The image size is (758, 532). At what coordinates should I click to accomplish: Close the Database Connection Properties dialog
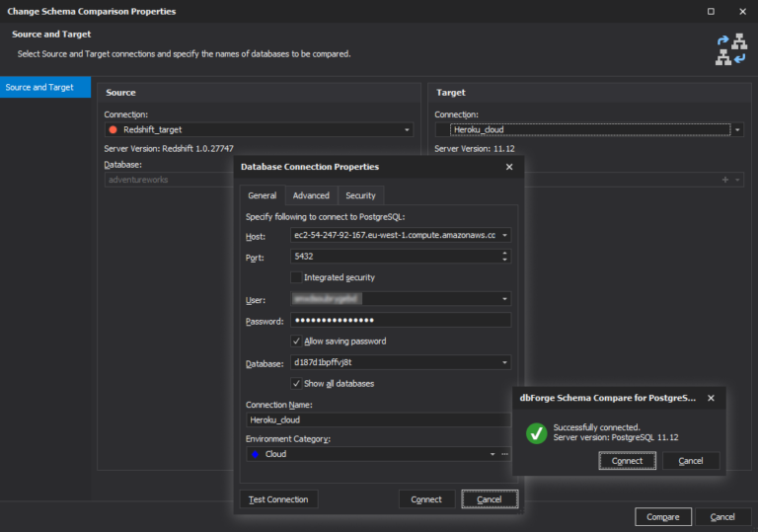tap(509, 167)
